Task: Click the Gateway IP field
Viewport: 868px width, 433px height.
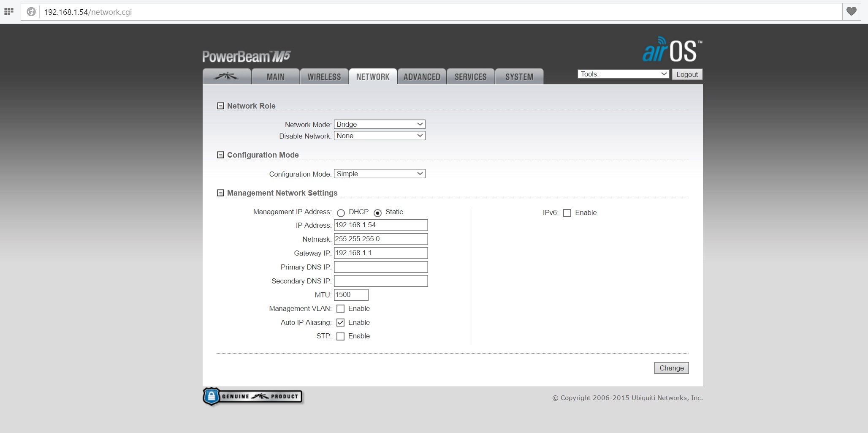Action: pyautogui.click(x=381, y=253)
